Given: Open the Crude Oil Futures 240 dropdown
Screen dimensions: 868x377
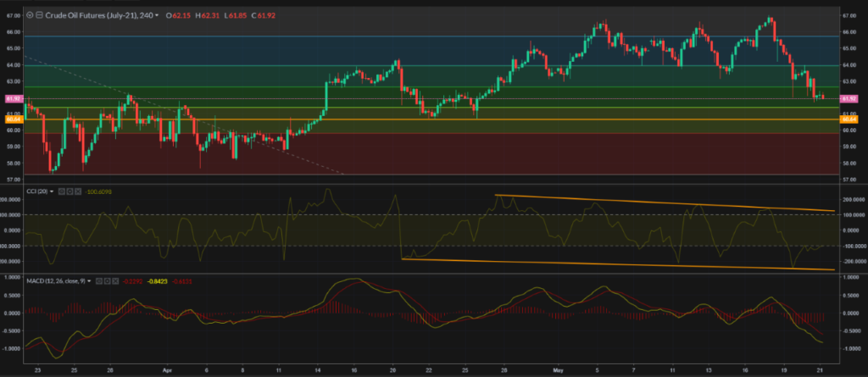Looking at the screenshot, I should point(157,15).
